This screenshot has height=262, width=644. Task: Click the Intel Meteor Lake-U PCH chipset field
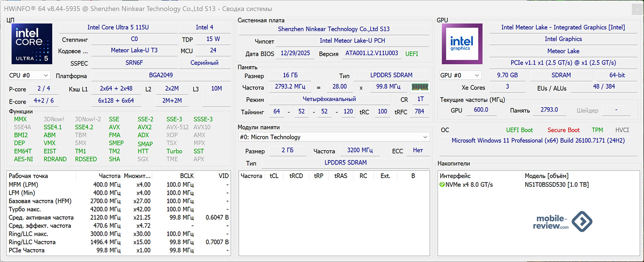(x=352, y=41)
